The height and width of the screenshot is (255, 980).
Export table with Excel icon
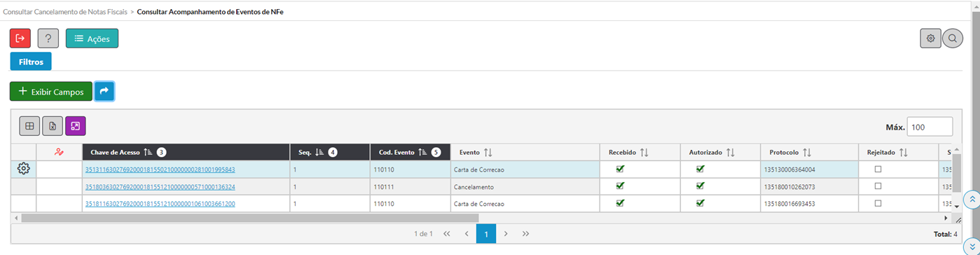pyautogui.click(x=53, y=126)
